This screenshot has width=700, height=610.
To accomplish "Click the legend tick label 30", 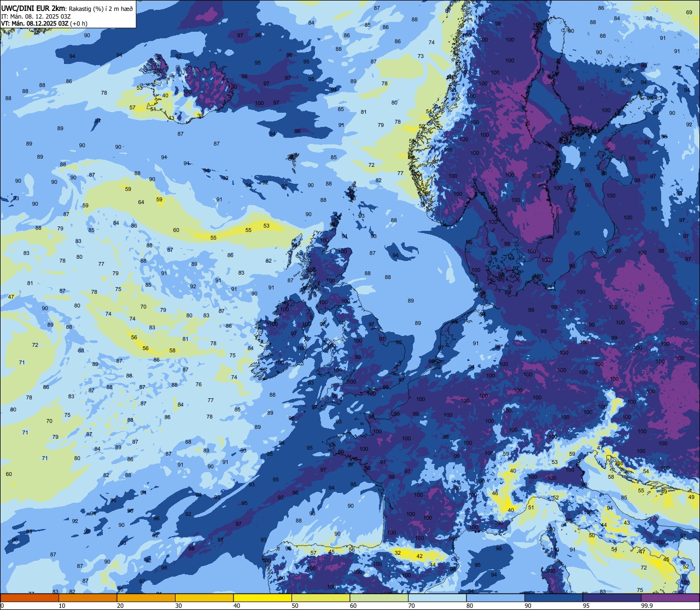I will point(178,606).
